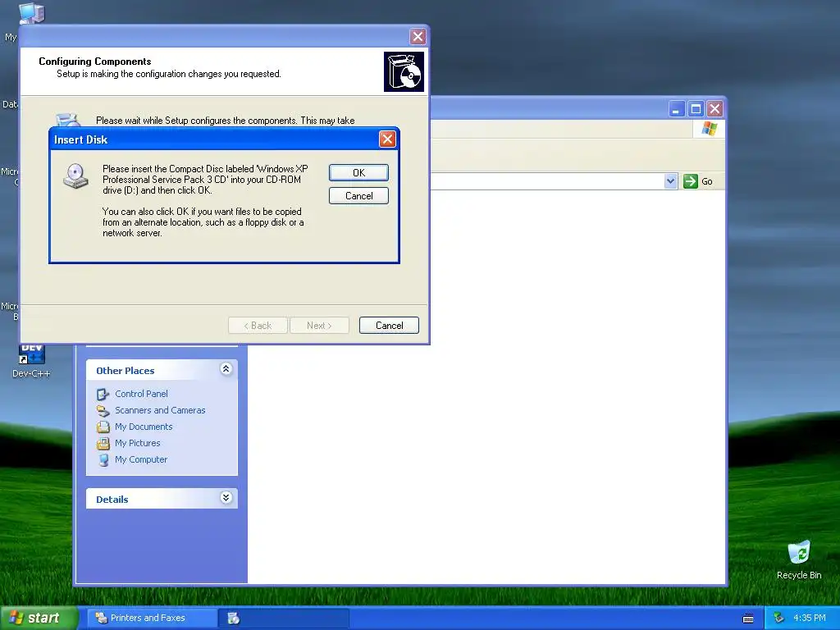Click the Scanners and Cameras icon
This screenshot has width=840, height=630.
103,411
